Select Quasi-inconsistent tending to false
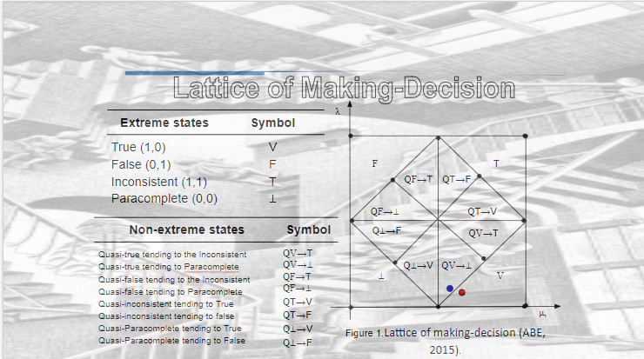The image size is (644, 359). pos(166,316)
